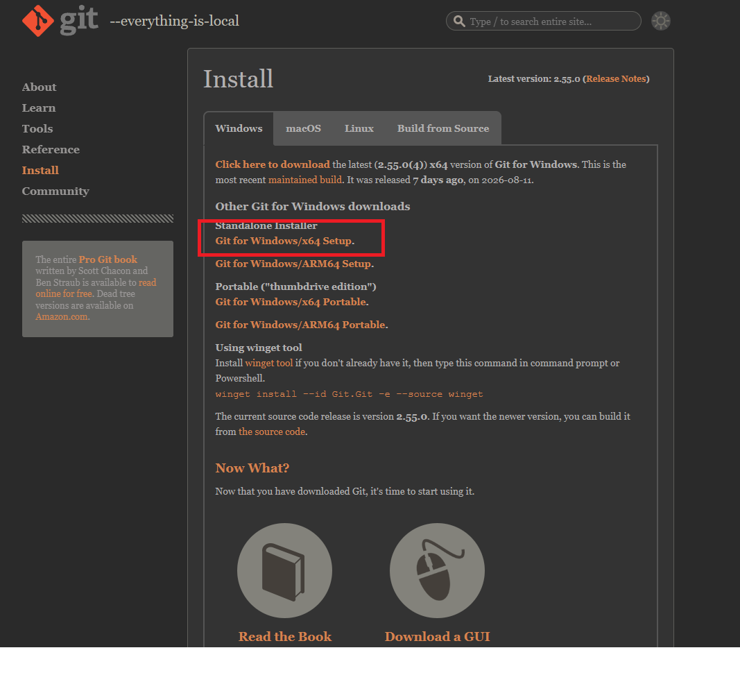Go to Tools in the sidebar
Viewport: 740px width, 700px height.
(x=37, y=129)
